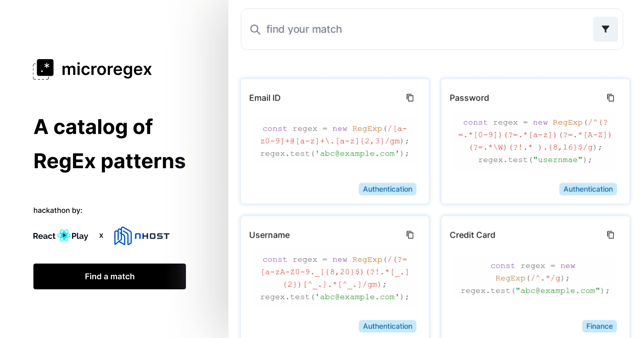
Task: Select the Username card title
Action: 269,235
